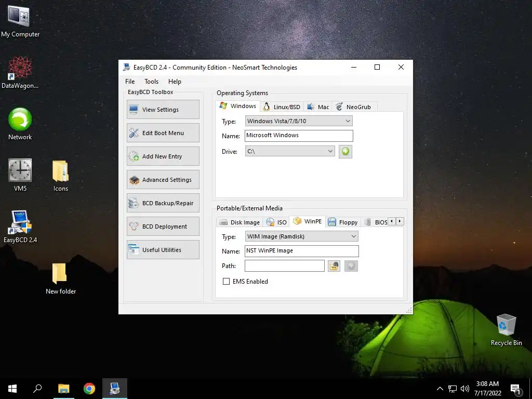
Task: Open BCD Backup/Repair section
Action: click(x=163, y=203)
